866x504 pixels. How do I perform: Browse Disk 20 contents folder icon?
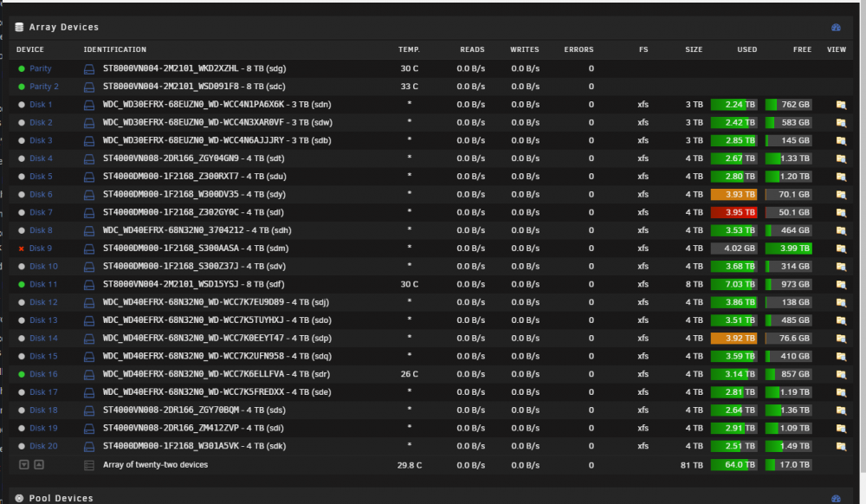[841, 446]
